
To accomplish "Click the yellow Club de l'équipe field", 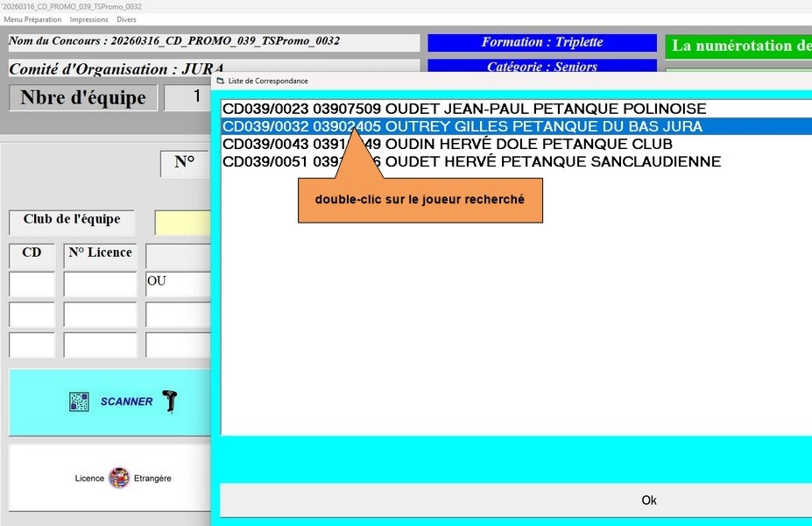I will pyautogui.click(x=183, y=223).
